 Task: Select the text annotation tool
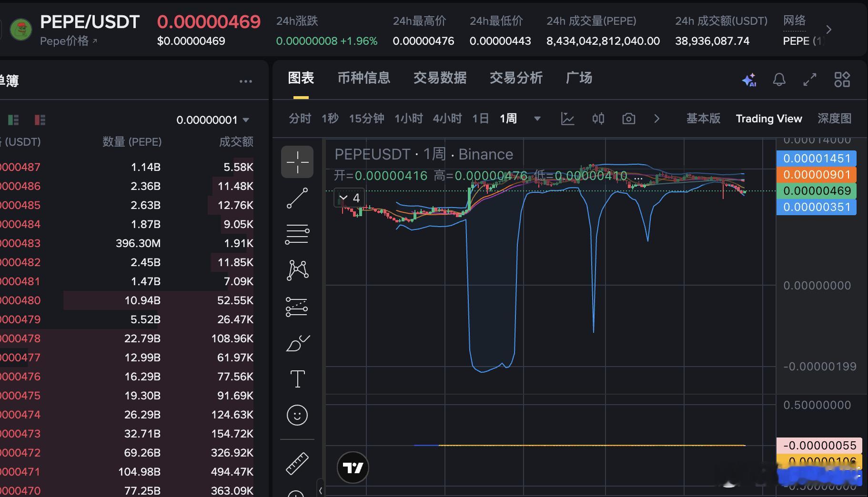tap(297, 379)
